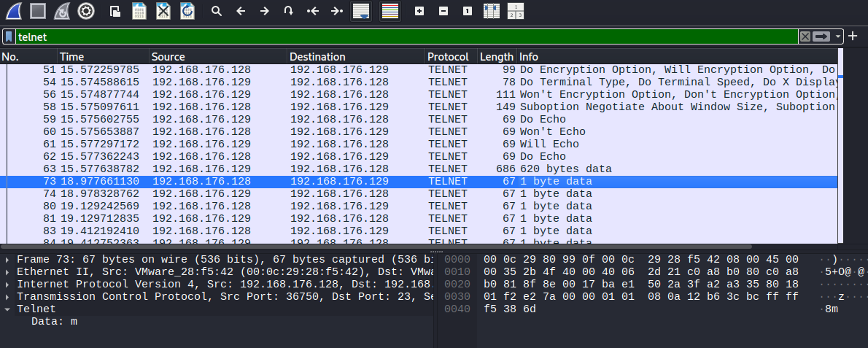Viewport: 868px width, 348px height.
Task: Close this capture file
Action: [163, 11]
